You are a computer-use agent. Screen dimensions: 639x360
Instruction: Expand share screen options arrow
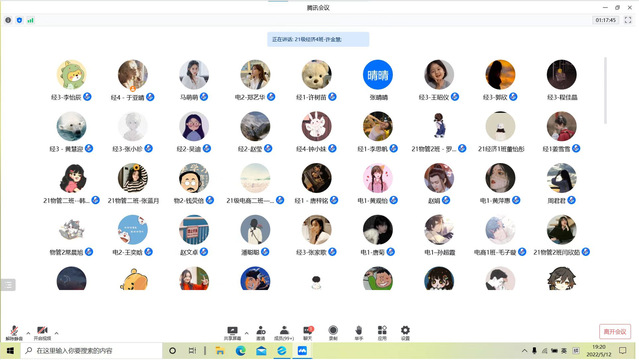(247, 333)
